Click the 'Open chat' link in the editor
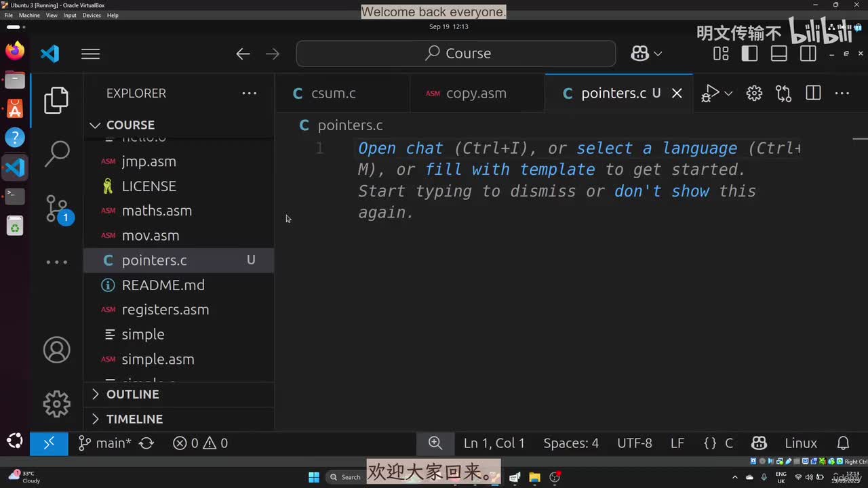 (x=400, y=148)
